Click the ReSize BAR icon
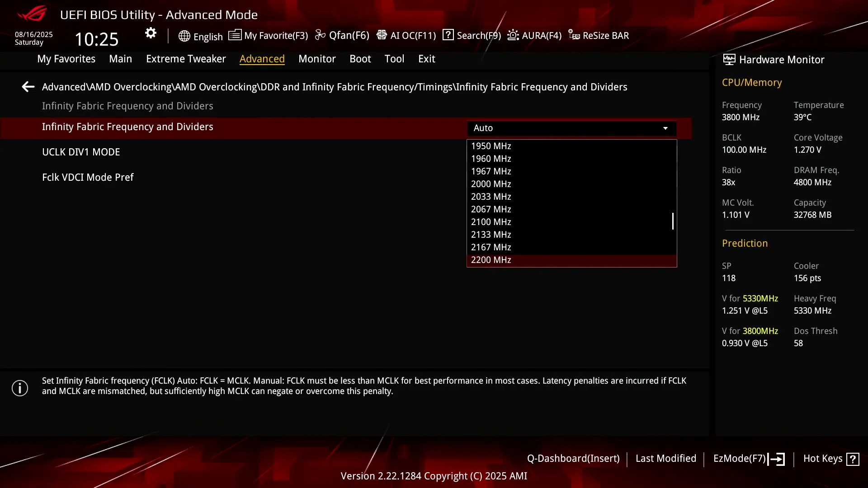The image size is (868, 488). pyautogui.click(x=574, y=35)
